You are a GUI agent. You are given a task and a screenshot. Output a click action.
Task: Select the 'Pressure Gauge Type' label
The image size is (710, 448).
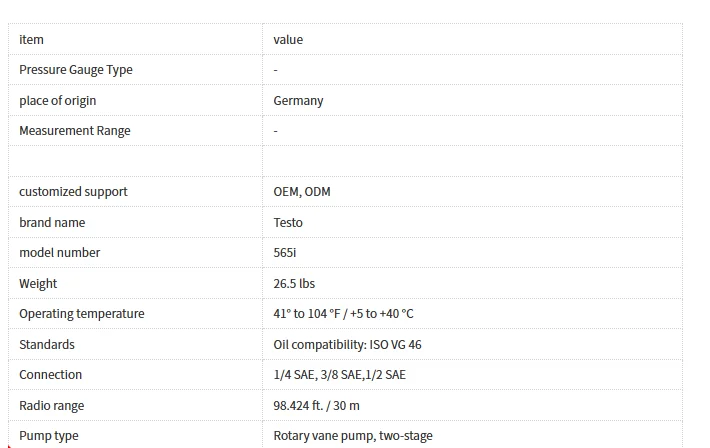tap(76, 70)
